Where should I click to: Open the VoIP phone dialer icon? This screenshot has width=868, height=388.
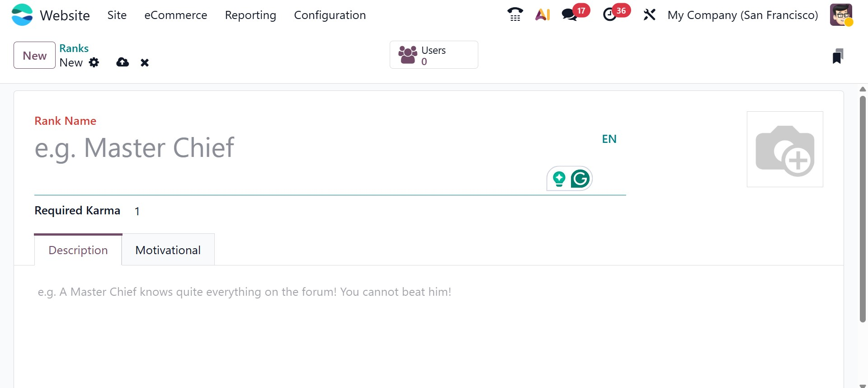[x=515, y=14]
